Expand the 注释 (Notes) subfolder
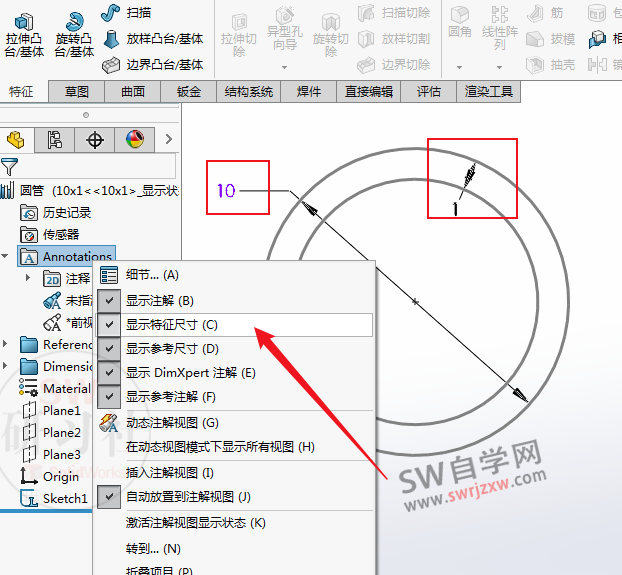This screenshot has height=575, width=622. (x=28, y=278)
